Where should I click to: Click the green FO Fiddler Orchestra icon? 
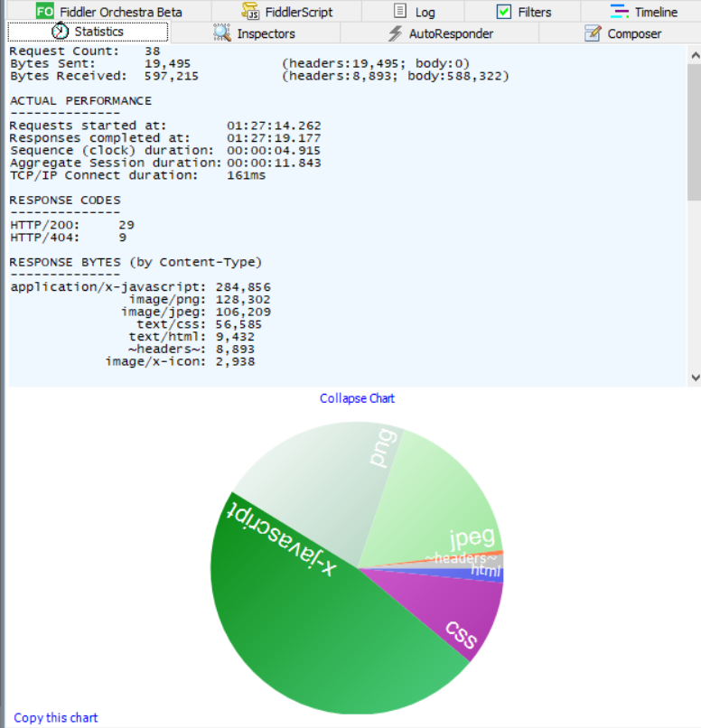coord(45,12)
